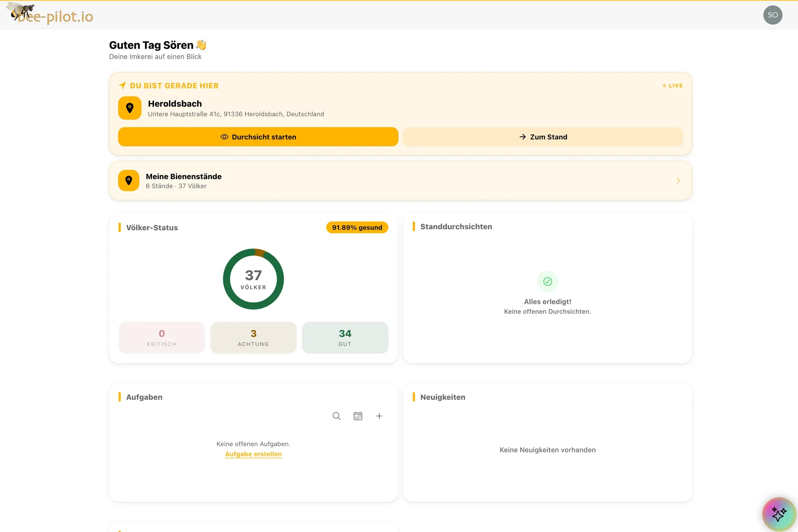Screen dimensions: 798x532
Task: Click the 6 Stände · 37 Völker text
Action: click(176, 186)
